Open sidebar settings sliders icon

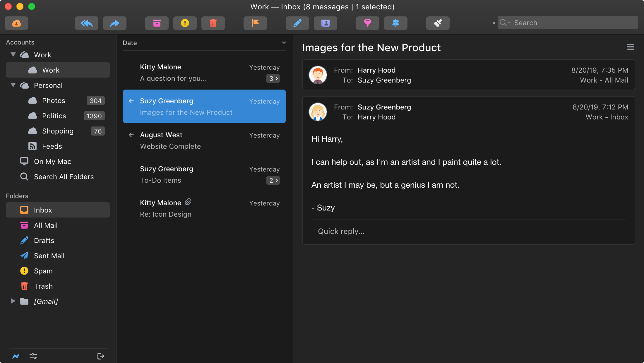33,356
